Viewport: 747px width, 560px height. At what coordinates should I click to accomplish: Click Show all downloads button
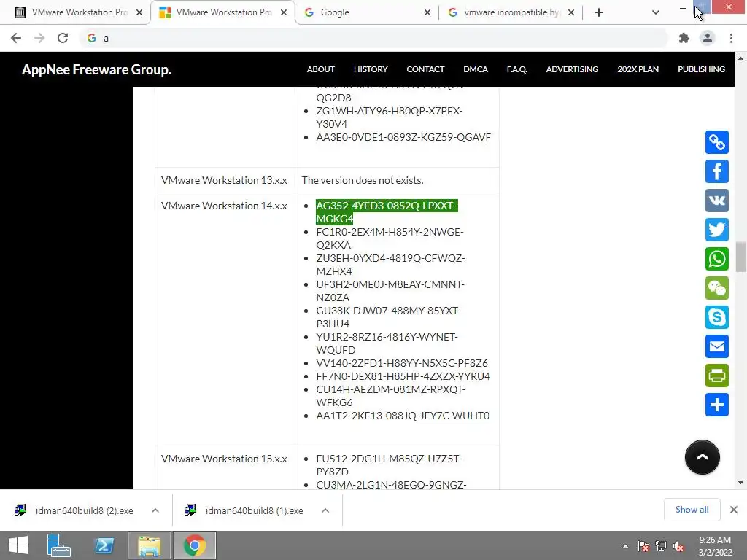692,510
